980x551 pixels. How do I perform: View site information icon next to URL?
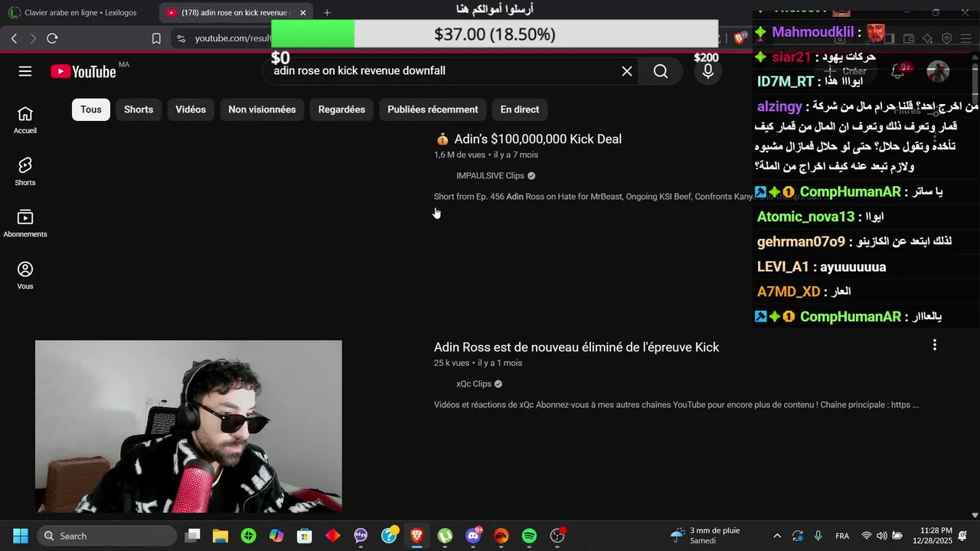[181, 38]
